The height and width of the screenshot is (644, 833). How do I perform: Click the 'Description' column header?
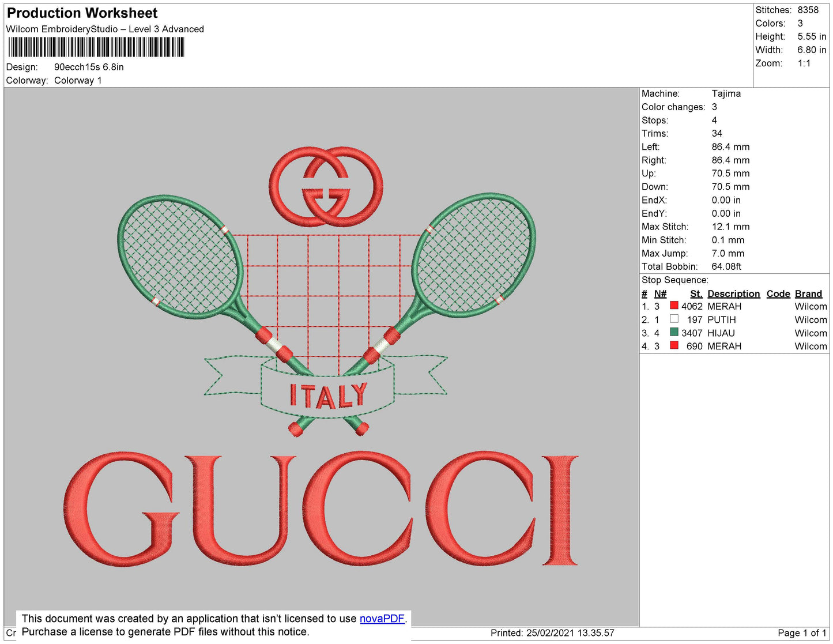click(x=734, y=293)
